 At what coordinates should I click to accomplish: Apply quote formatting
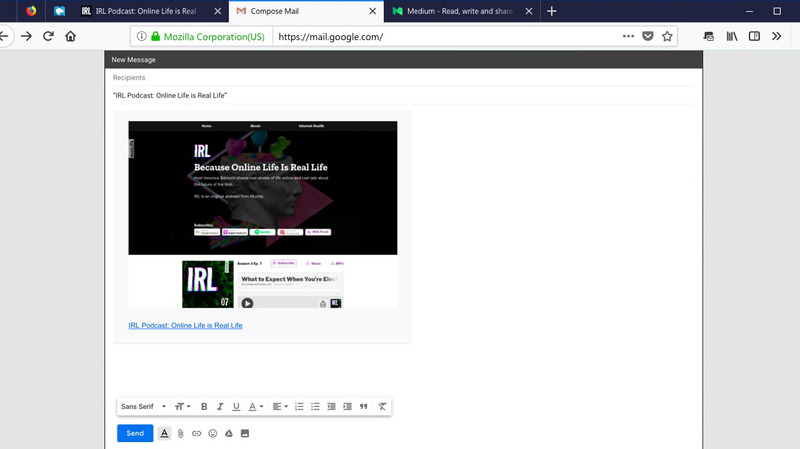pos(363,406)
